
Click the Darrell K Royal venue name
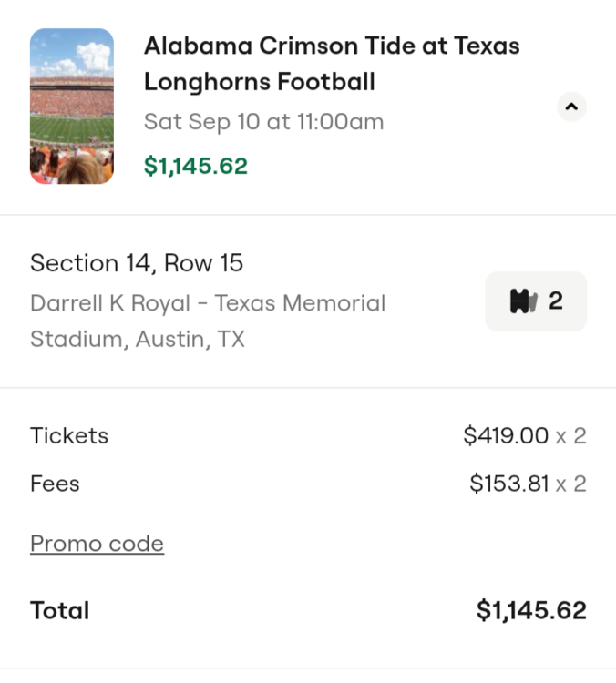[x=208, y=303]
